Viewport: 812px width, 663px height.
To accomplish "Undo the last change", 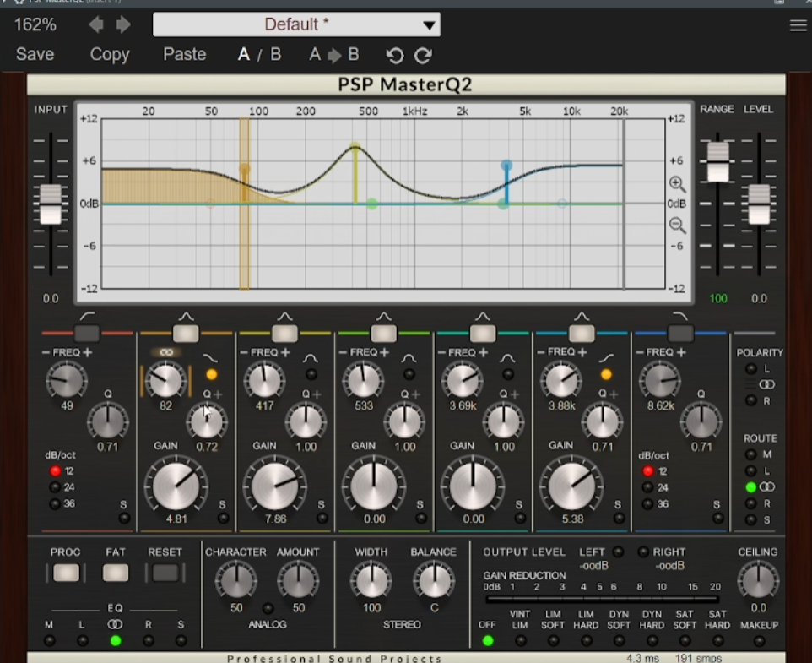I will (395, 55).
